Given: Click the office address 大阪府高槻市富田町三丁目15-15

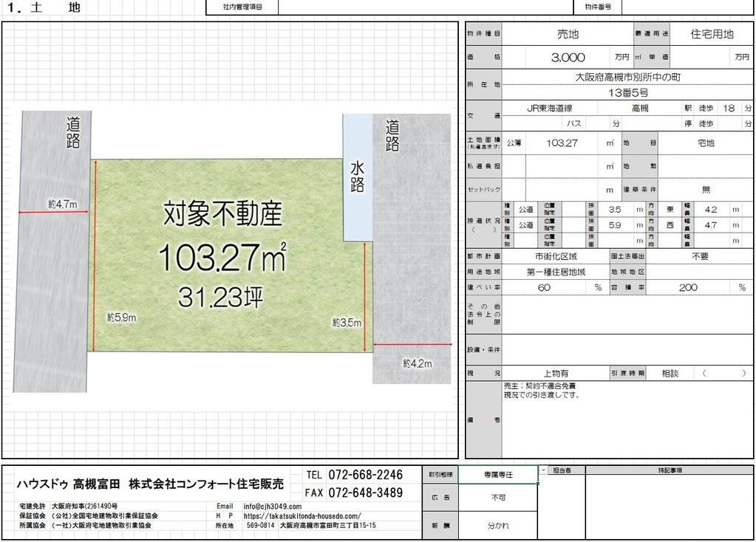Looking at the screenshot, I should [x=328, y=525].
